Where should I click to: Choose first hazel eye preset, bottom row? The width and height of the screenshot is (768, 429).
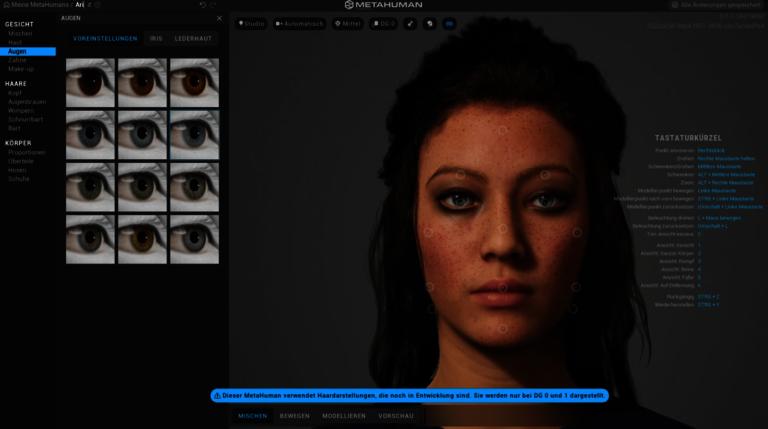[90, 239]
